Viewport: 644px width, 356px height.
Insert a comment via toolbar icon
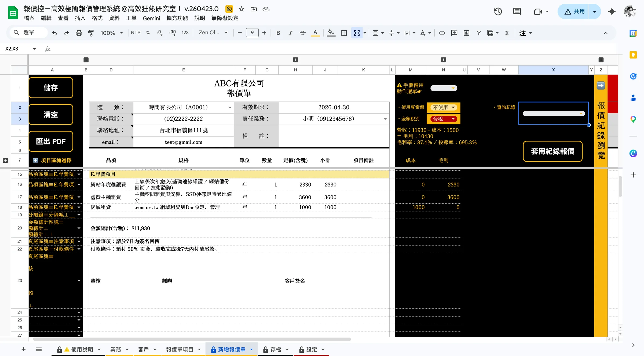pyautogui.click(x=454, y=33)
